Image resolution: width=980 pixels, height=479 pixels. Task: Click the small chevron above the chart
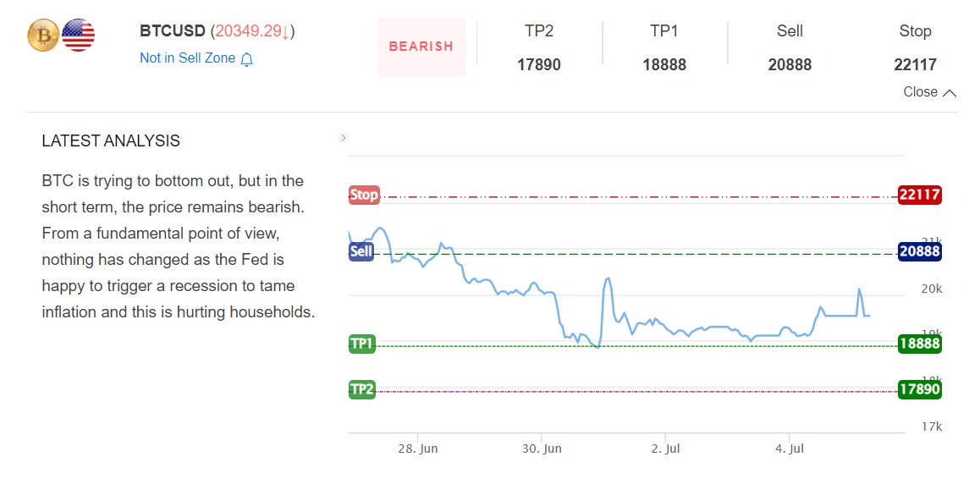click(x=343, y=138)
